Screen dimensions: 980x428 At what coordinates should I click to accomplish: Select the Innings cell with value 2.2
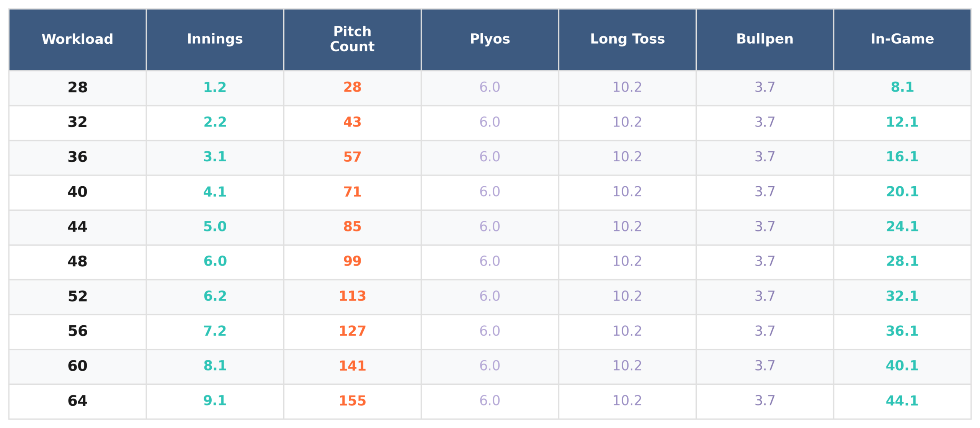pyautogui.click(x=215, y=122)
